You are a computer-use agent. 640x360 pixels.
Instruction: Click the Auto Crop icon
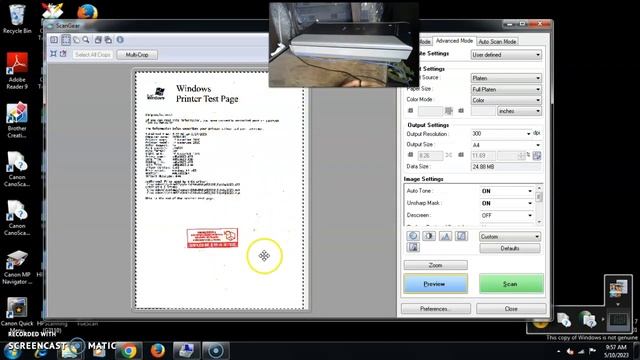pos(53,54)
